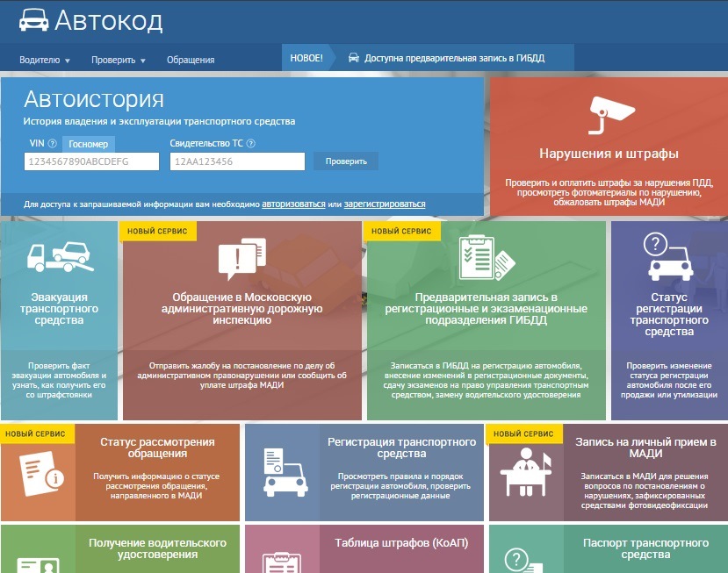
Task: Click description about средствами фотовидеофиксации
Action: [x=645, y=491]
